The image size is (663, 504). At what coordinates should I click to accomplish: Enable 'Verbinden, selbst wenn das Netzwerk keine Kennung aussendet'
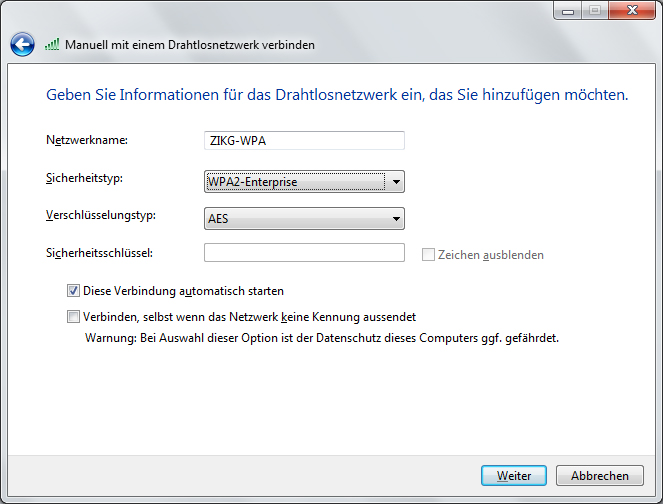[73, 317]
